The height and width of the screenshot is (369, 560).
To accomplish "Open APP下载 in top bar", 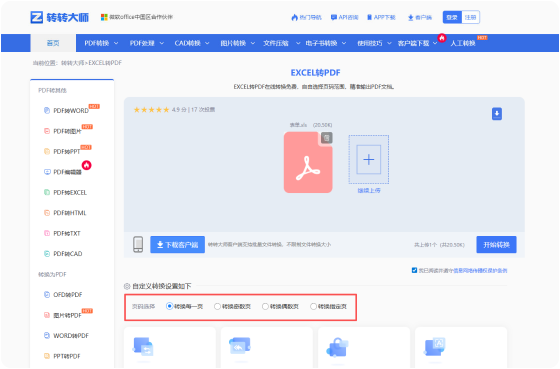I will click(x=381, y=17).
